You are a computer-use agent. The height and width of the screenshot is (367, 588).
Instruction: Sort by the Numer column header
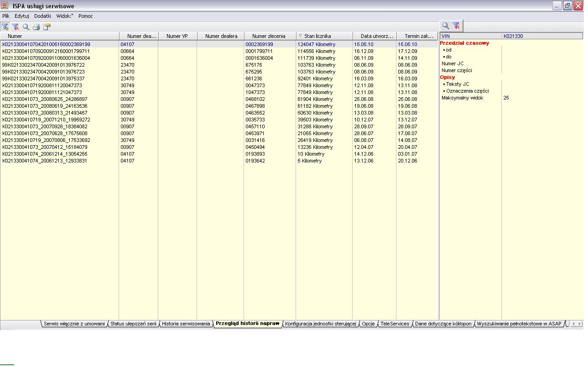coord(60,36)
